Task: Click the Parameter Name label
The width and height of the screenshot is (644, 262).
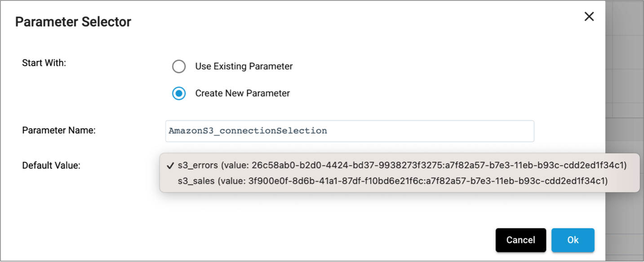Action: (58, 130)
